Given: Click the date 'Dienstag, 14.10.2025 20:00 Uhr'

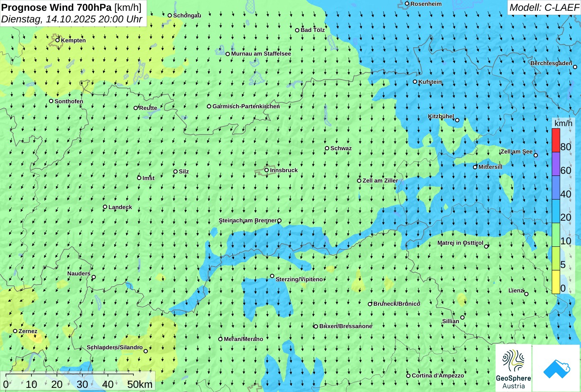Looking at the screenshot, I should point(72,19).
